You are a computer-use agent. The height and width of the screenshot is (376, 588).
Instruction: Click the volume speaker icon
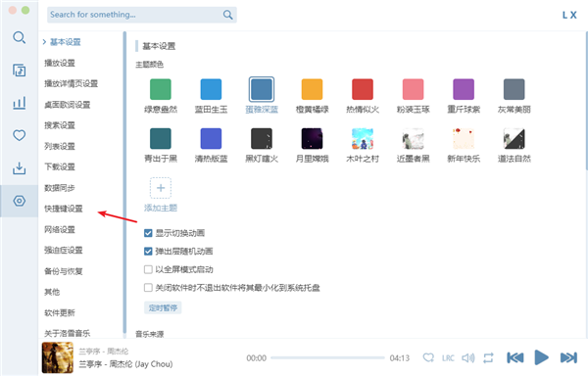click(x=468, y=358)
